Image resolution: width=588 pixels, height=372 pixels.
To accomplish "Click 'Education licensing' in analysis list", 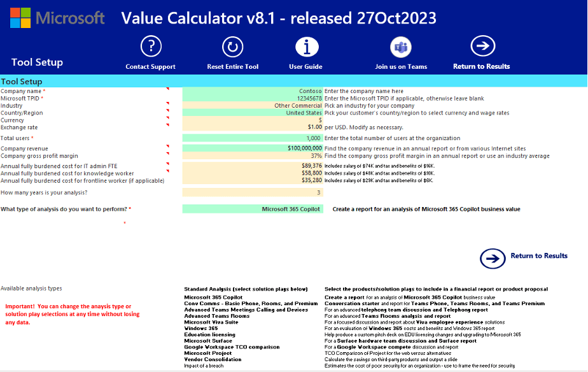I will (209, 334).
